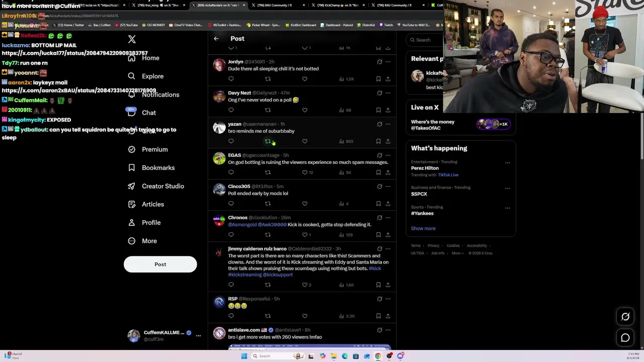Click the X Search input field
644x362 pixels.
(426, 40)
